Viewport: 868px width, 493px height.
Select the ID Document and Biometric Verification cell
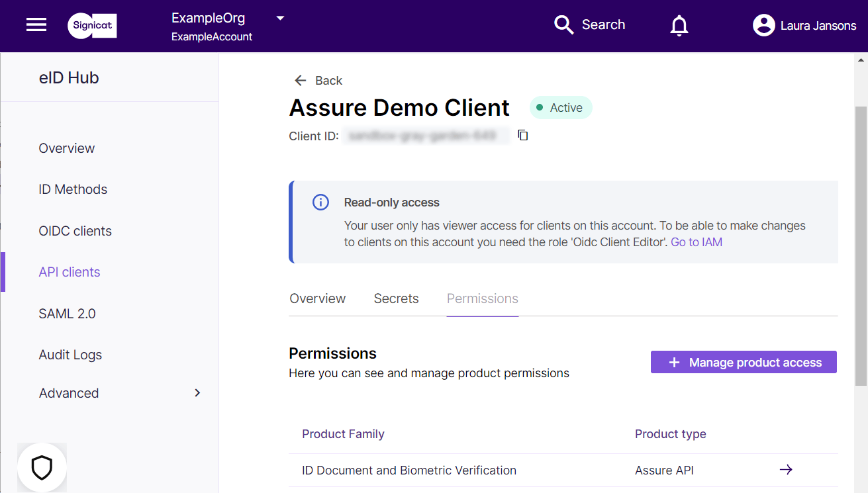(409, 471)
